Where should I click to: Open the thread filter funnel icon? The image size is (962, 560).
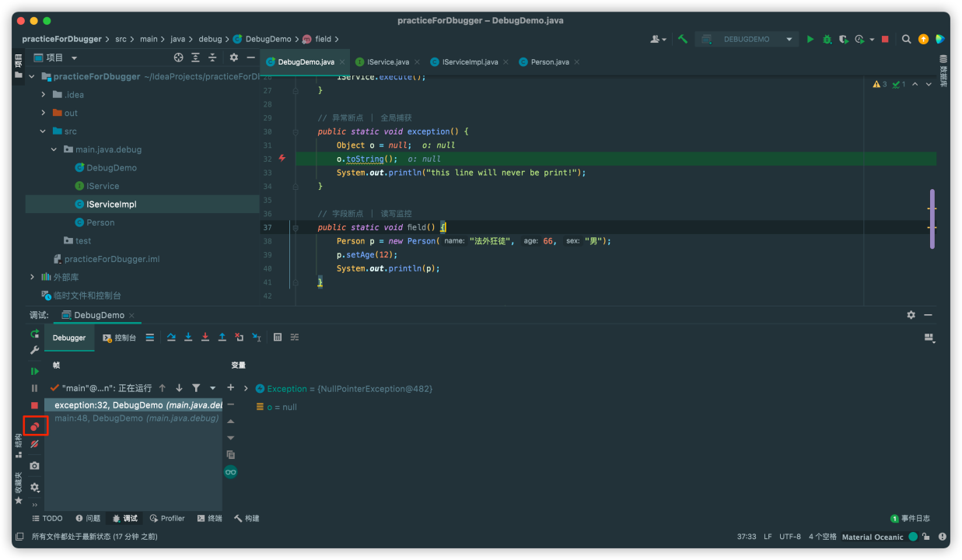click(x=196, y=387)
